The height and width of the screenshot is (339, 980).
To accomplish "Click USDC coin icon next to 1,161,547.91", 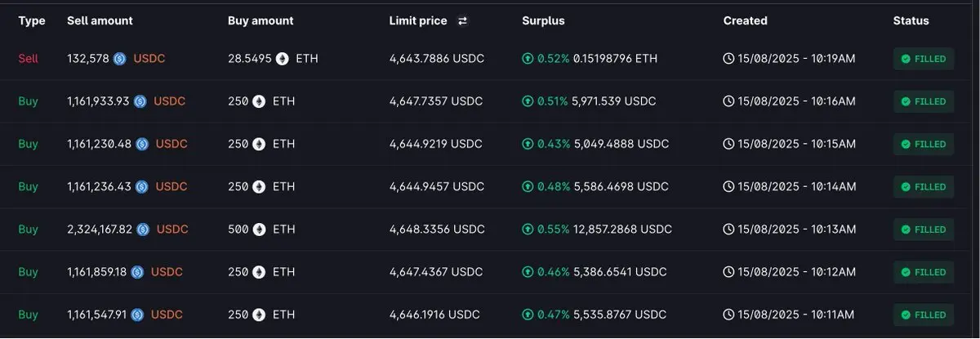I will click(x=137, y=314).
